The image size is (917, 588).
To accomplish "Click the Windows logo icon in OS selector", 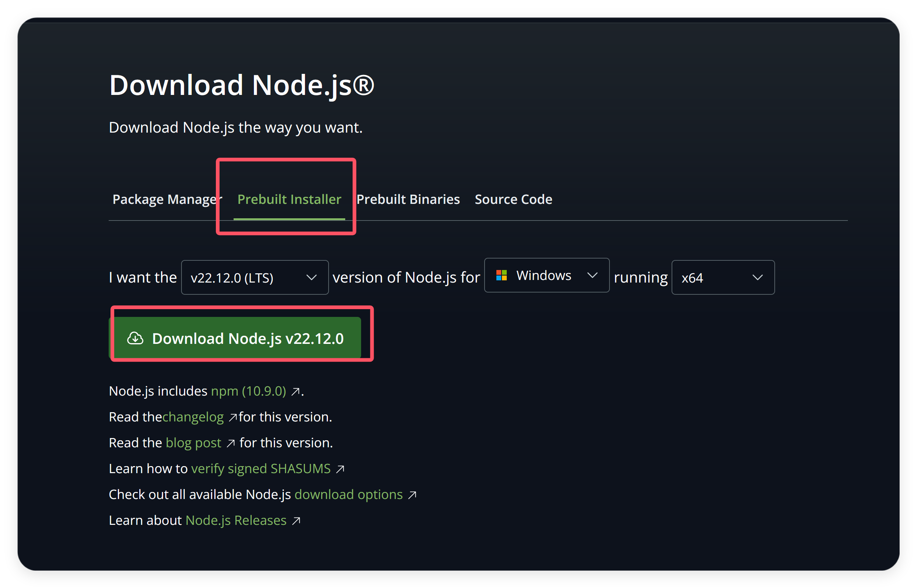I will coord(501,275).
